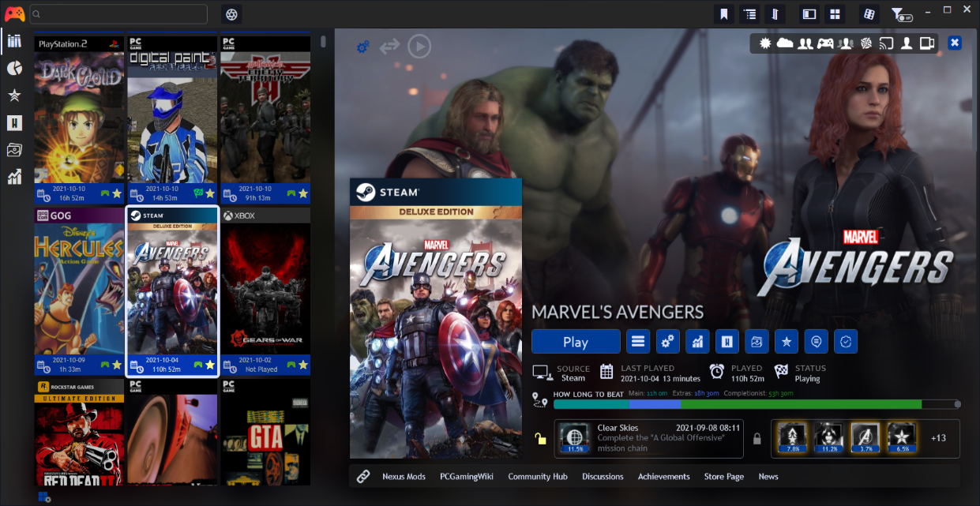Open the News link
The width and height of the screenshot is (980, 506).
coord(768,476)
